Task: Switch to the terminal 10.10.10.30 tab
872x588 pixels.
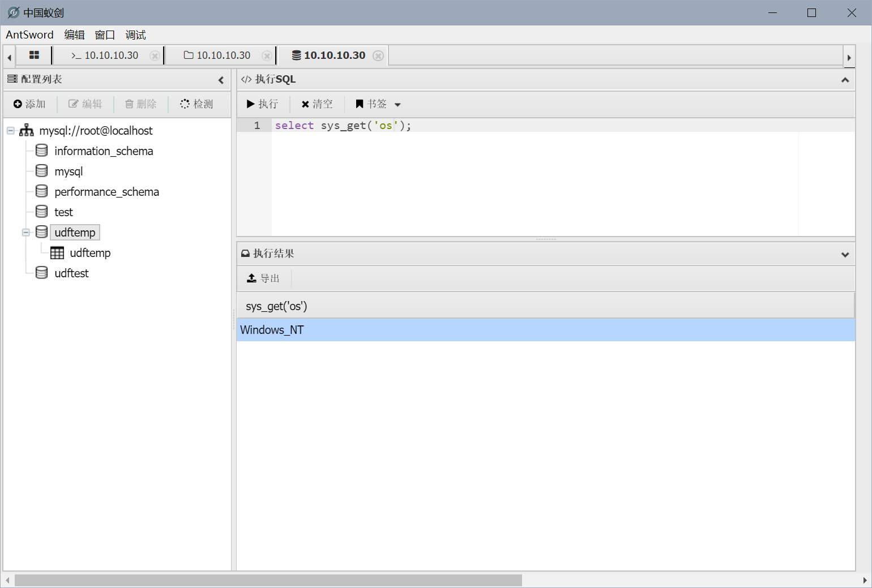Action: tap(106, 55)
